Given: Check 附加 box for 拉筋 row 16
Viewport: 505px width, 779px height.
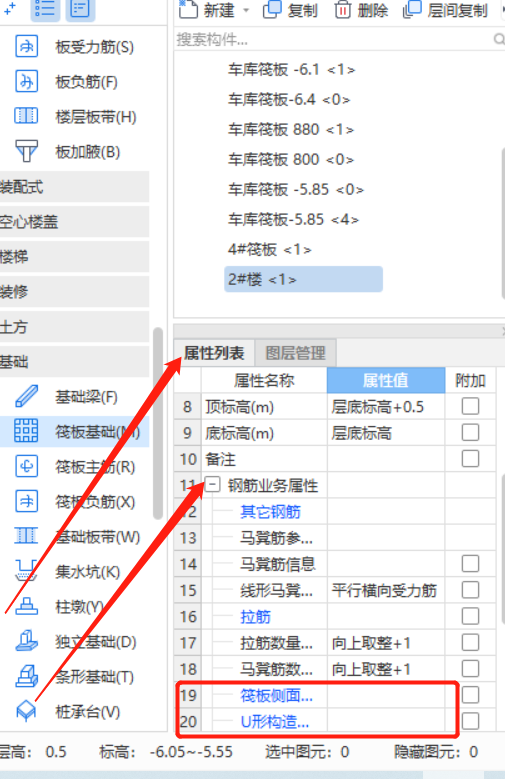Looking at the screenshot, I should pyautogui.click(x=470, y=616).
